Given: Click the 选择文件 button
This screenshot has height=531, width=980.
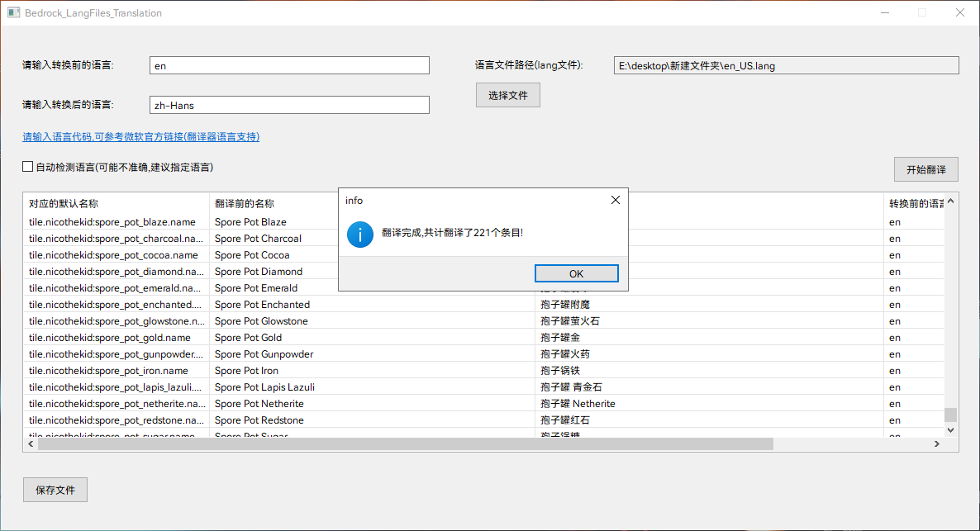Looking at the screenshot, I should pos(507,96).
